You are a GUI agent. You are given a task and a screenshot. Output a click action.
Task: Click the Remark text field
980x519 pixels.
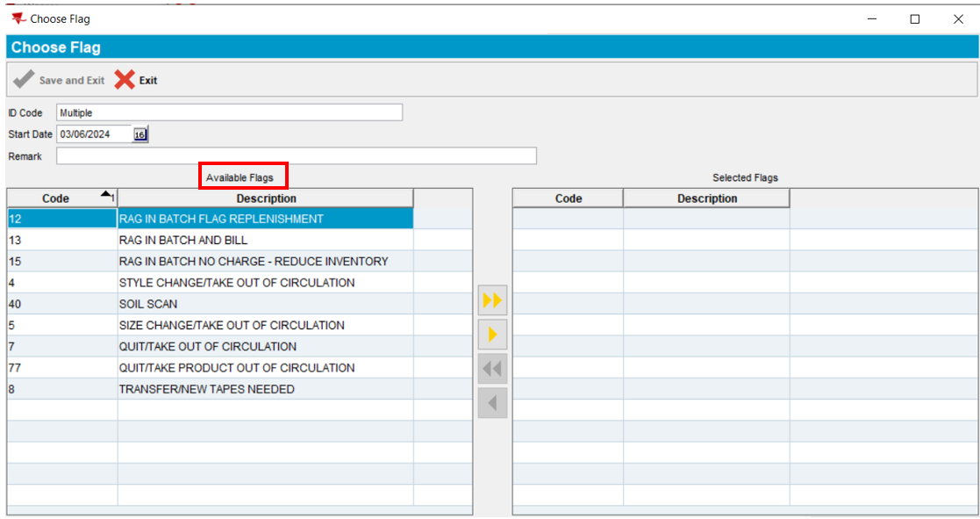tap(296, 156)
